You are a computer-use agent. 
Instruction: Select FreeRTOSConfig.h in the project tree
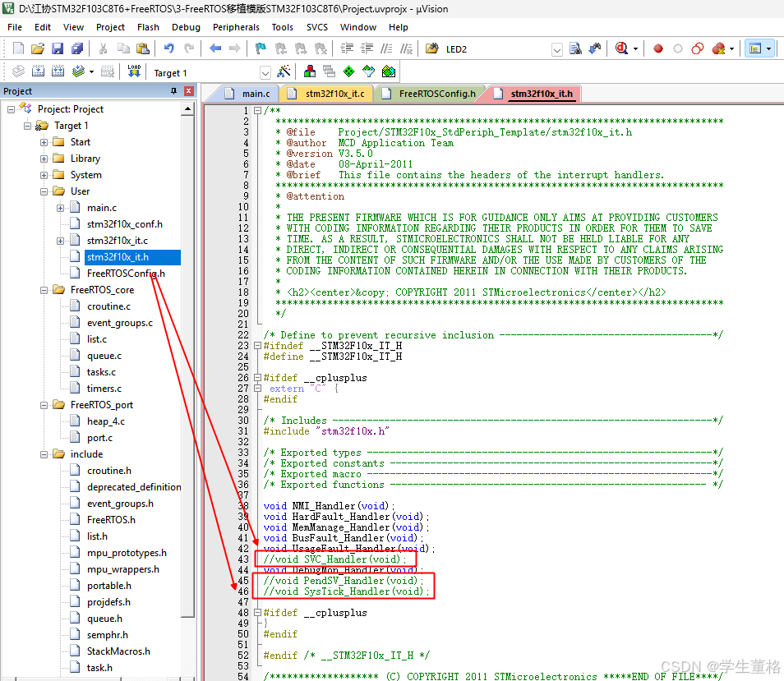point(126,274)
